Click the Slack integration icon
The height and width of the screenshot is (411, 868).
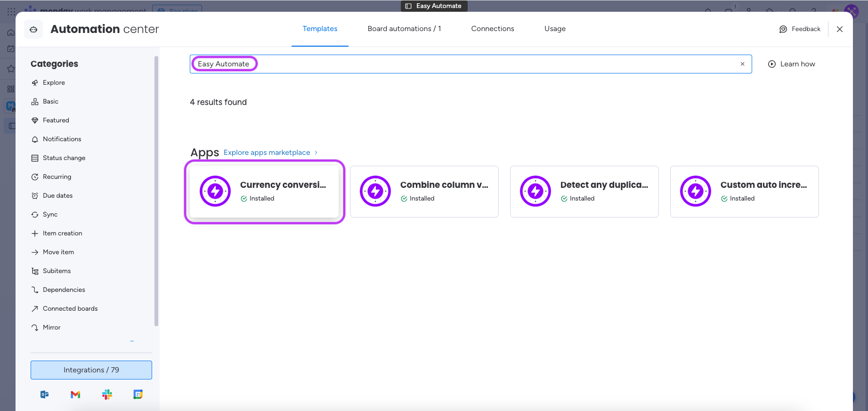[x=107, y=395]
